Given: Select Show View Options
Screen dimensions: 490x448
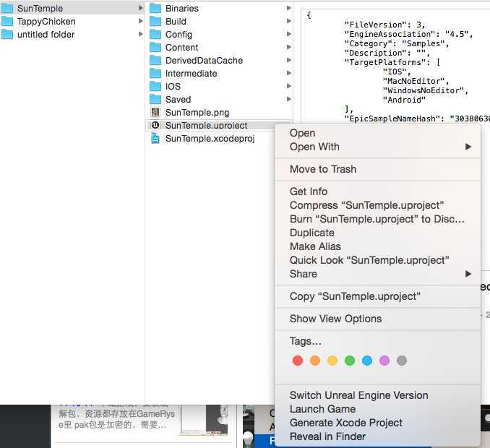Looking at the screenshot, I should (x=377, y=319).
